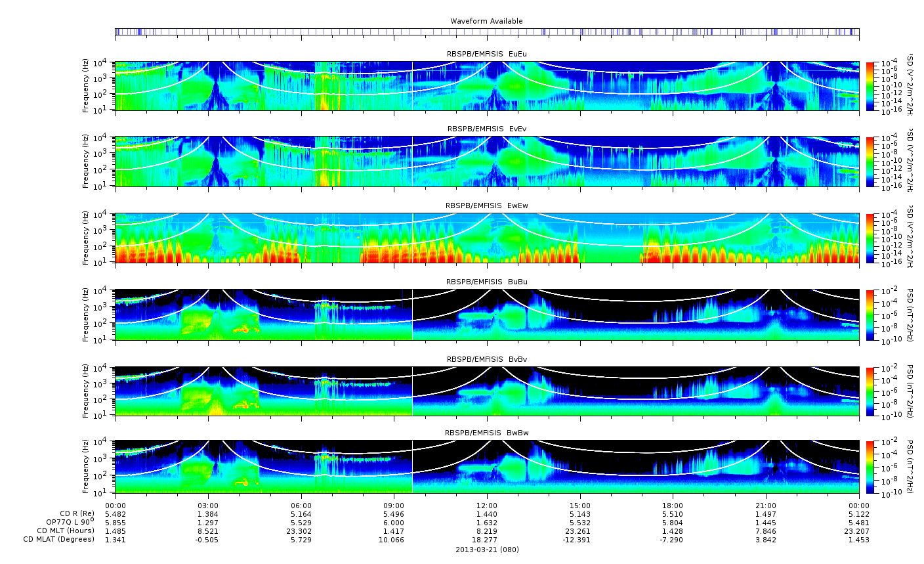Screen dimensions: 924x564
Task: Select the EuEu electric field spectrogram
Action: click(486, 86)
